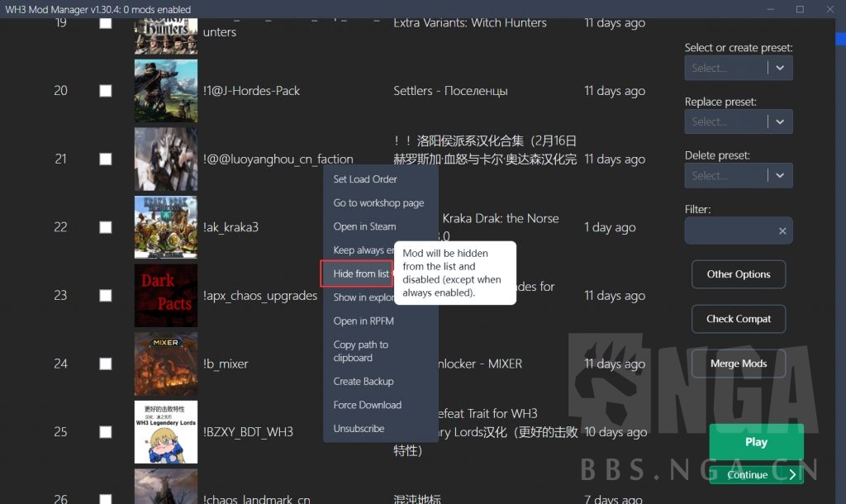Enable the checkbox for !ak_kraka3 mod
The image size is (846, 504).
coord(105,227)
